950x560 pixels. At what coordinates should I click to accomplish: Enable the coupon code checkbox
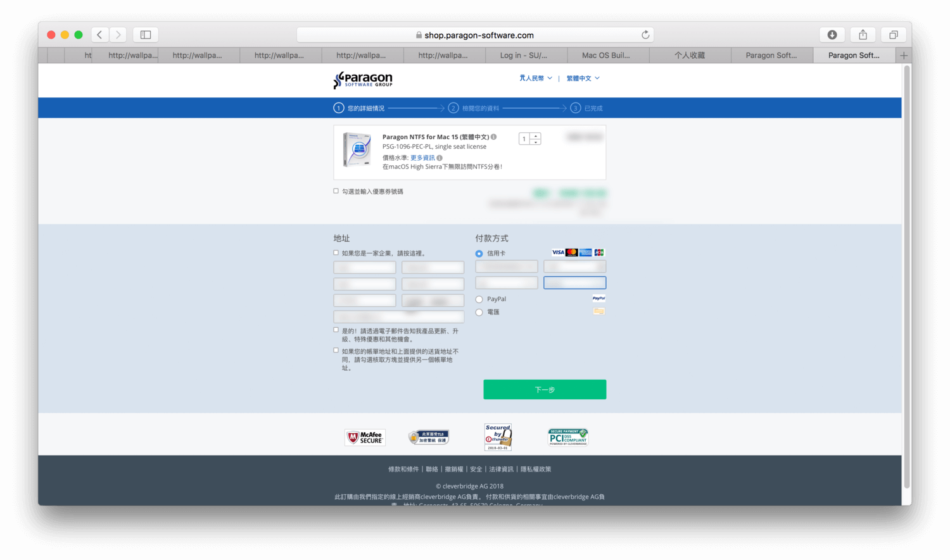(336, 191)
